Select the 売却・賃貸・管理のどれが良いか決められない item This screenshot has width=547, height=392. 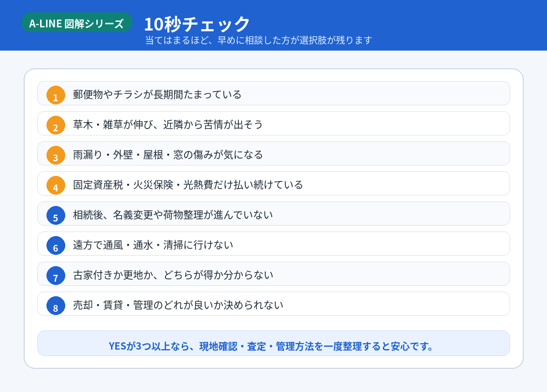pos(273,304)
